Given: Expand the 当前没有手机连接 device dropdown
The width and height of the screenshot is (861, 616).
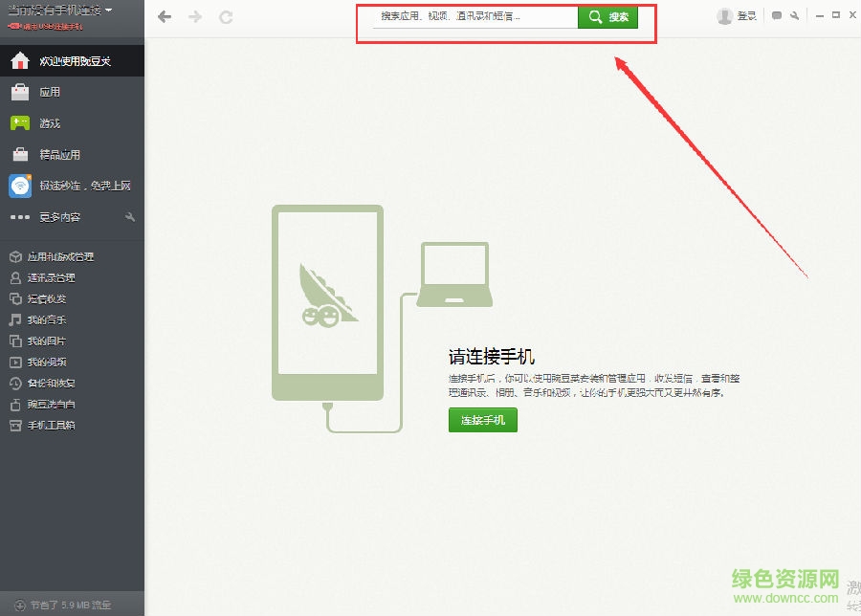Looking at the screenshot, I should pos(57,9).
